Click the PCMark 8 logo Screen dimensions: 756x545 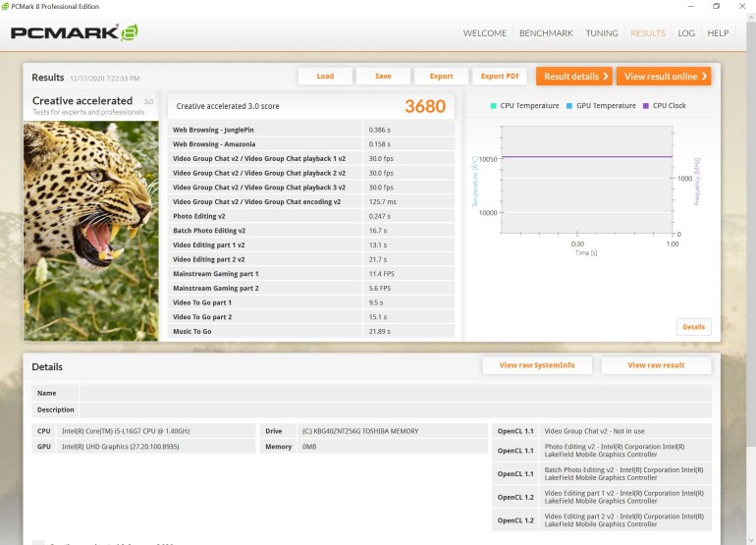click(75, 32)
